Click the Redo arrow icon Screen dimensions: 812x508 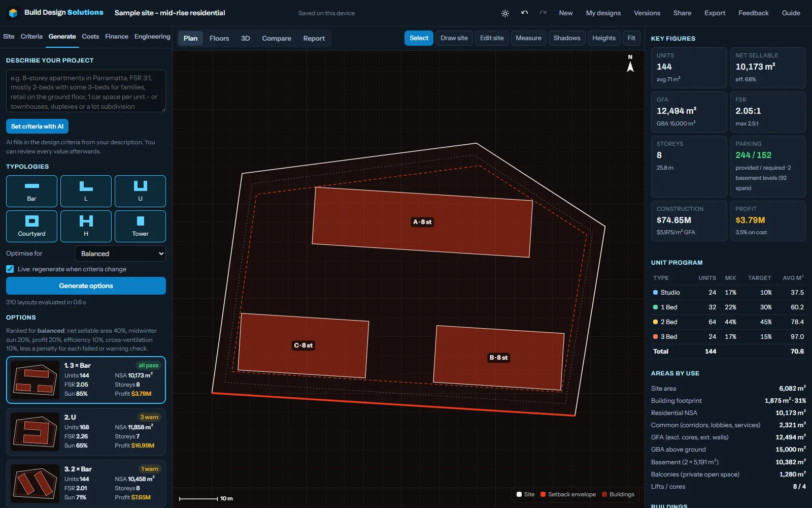pyautogui.click(x=543, y=13)
